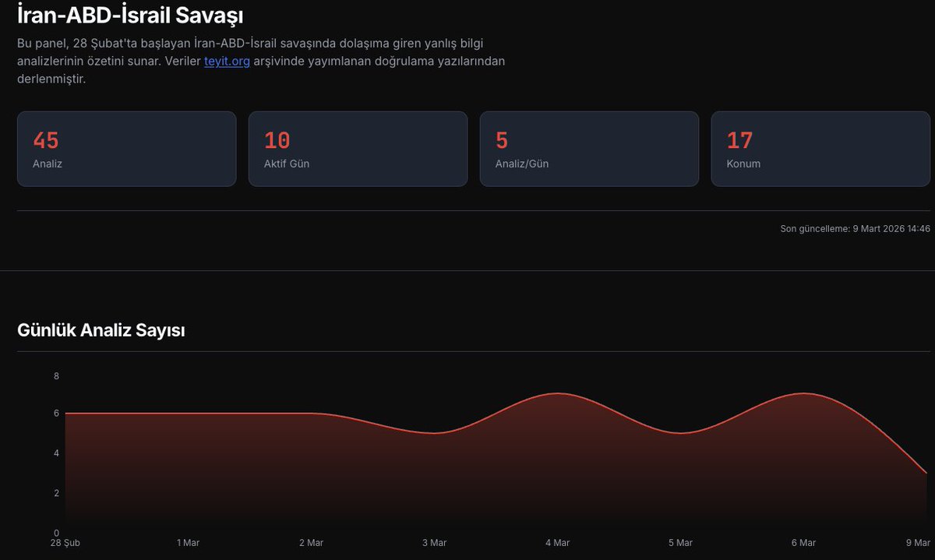This screenshot has height=560, width=935.
Task: Click the "5 Analiz/Gün" stat card
Action: [589, 148]
